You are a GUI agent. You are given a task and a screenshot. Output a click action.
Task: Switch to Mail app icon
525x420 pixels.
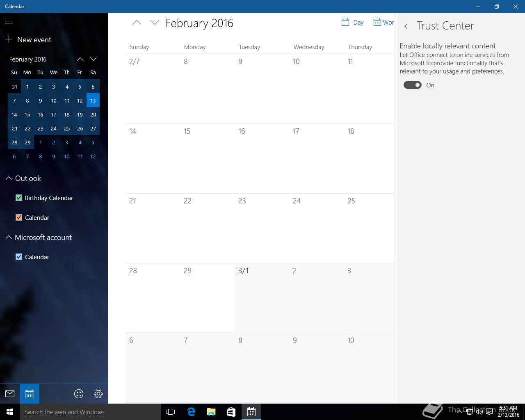pyautogui.click(x=10, y=394)
